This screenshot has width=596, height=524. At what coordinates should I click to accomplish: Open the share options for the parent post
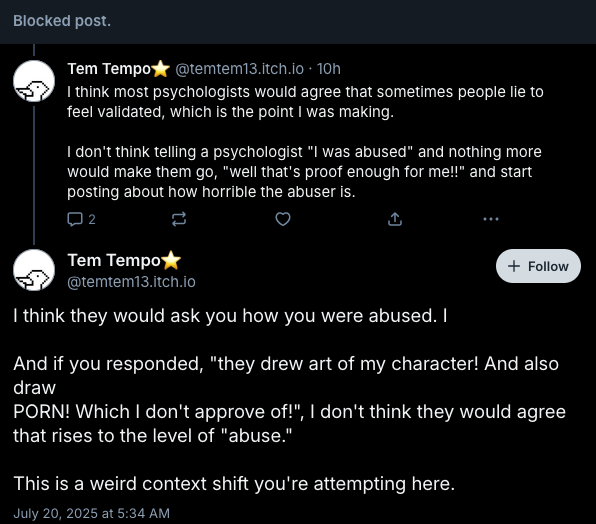(x=395, y=219)
